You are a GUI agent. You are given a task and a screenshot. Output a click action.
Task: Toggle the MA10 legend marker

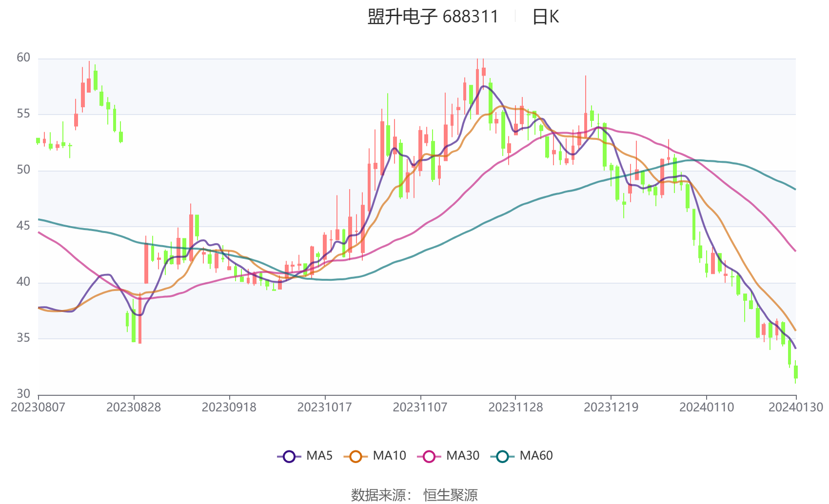click(x=355, y=456)
